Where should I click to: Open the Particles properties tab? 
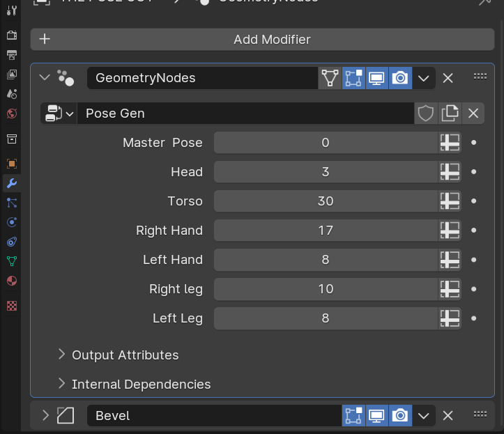[12, 203]
